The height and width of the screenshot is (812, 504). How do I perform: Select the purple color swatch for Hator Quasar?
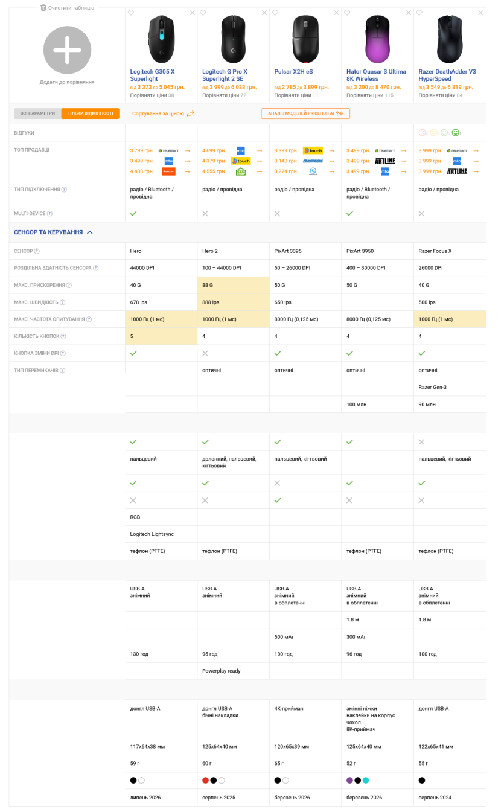[x=349, y=781]
